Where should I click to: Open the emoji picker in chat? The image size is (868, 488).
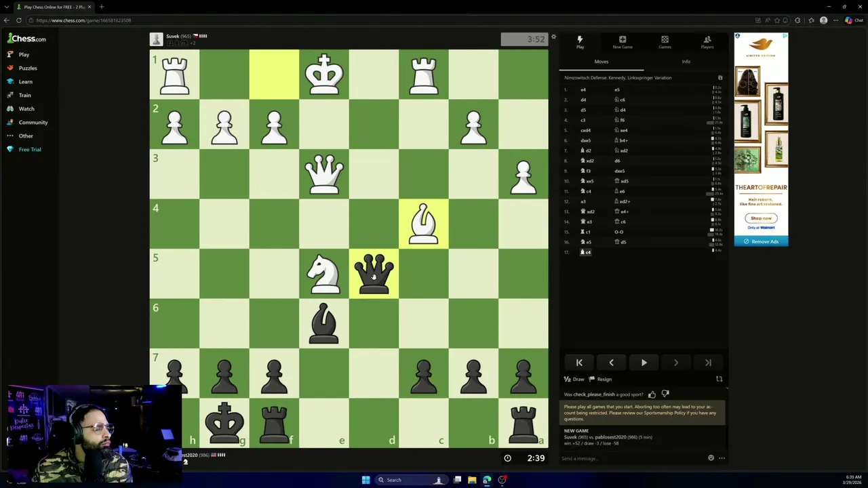coord(711,458)
